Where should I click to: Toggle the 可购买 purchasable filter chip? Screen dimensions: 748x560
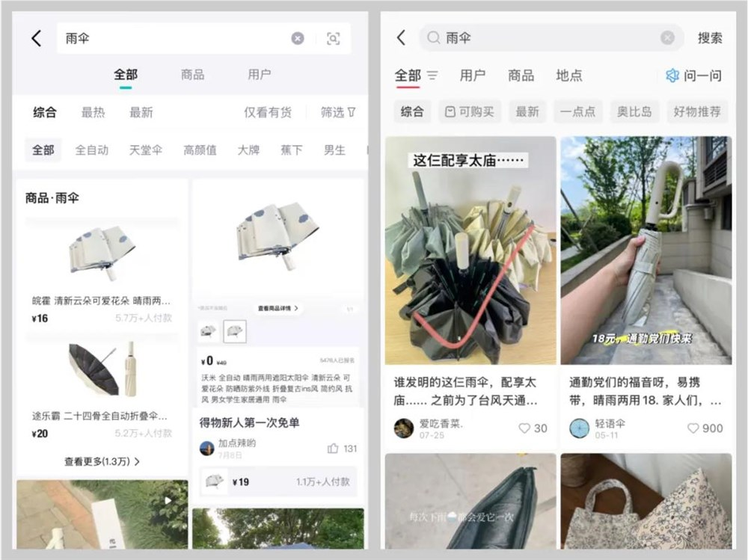[x=469, y=111]
